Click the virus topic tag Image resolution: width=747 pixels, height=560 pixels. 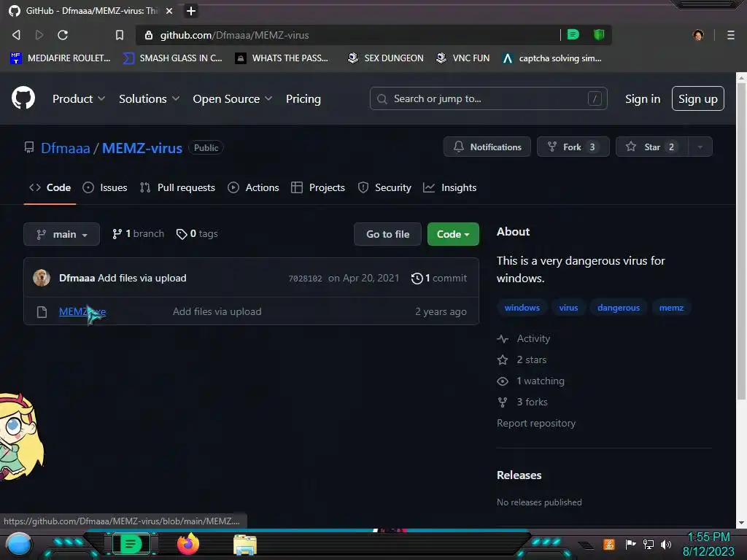pos(568,308)
